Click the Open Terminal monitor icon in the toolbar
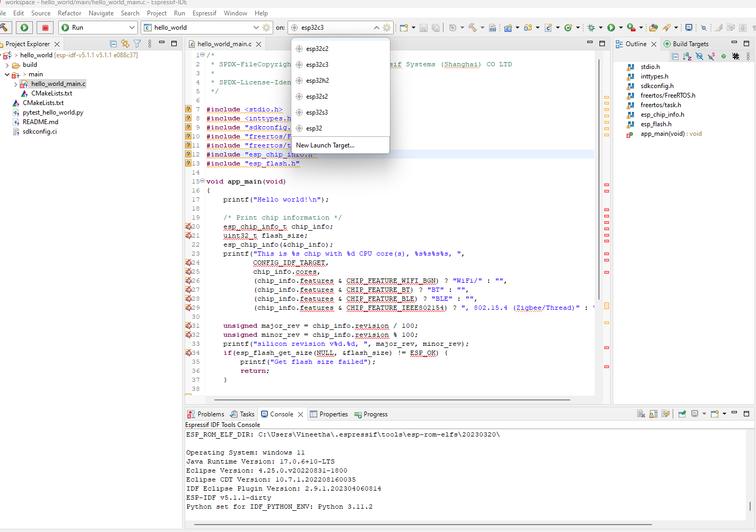The image size is (756, 532). [689, 28]
